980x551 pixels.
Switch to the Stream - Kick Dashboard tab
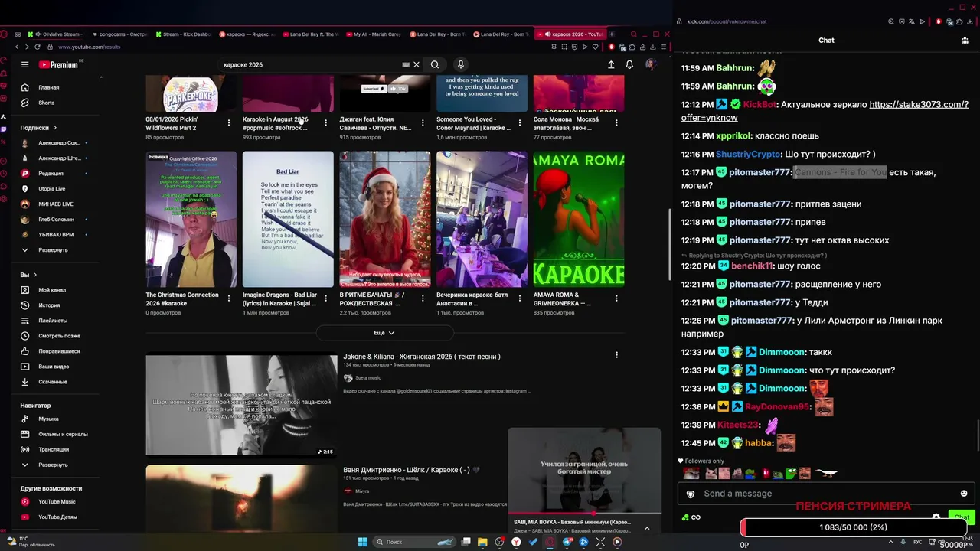[x=183, y=34]
